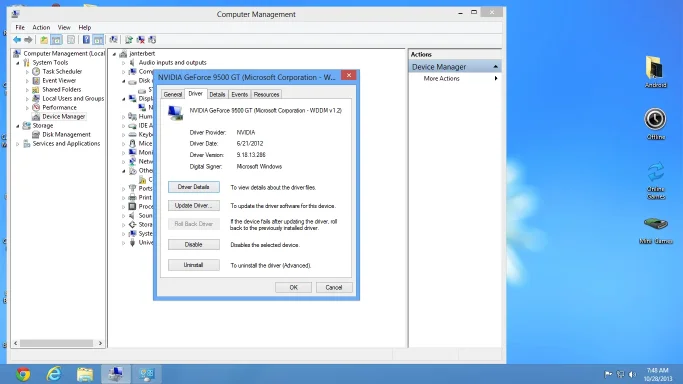Select Audio inputs and outputs device category
The width and height of the screenshot is (683, 384).
[172, 63]
